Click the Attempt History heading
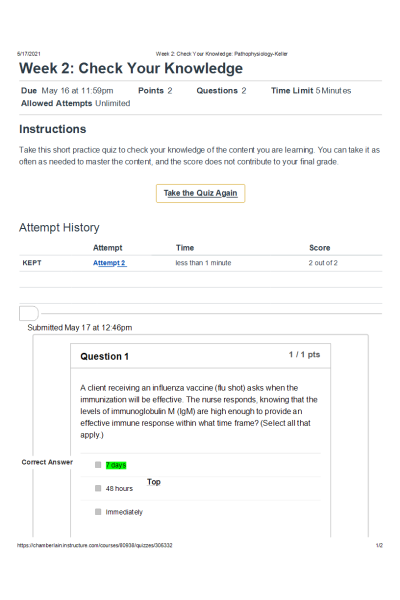Image resolution: width=400 pixels, height=600 pixels. pyautogui.click(x=59, y=227)
